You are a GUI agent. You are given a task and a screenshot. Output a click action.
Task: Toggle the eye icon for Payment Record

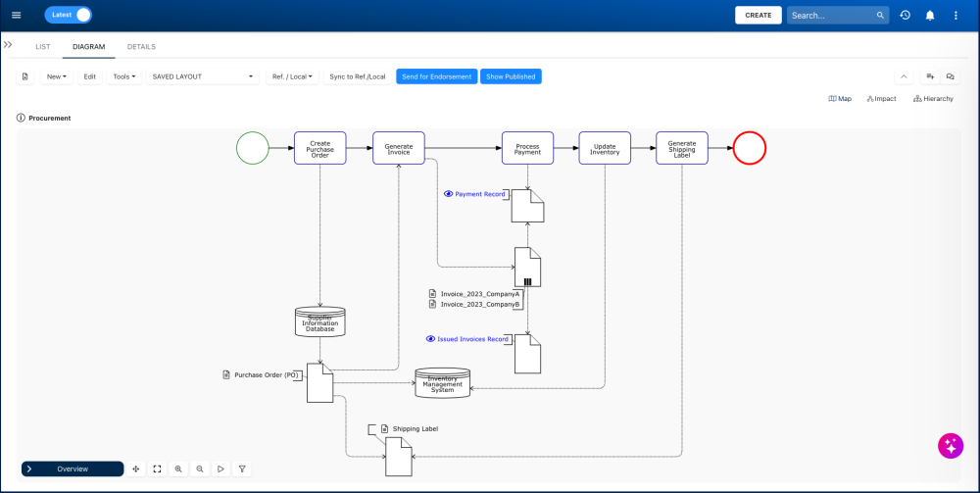click(x=448, y=194)
